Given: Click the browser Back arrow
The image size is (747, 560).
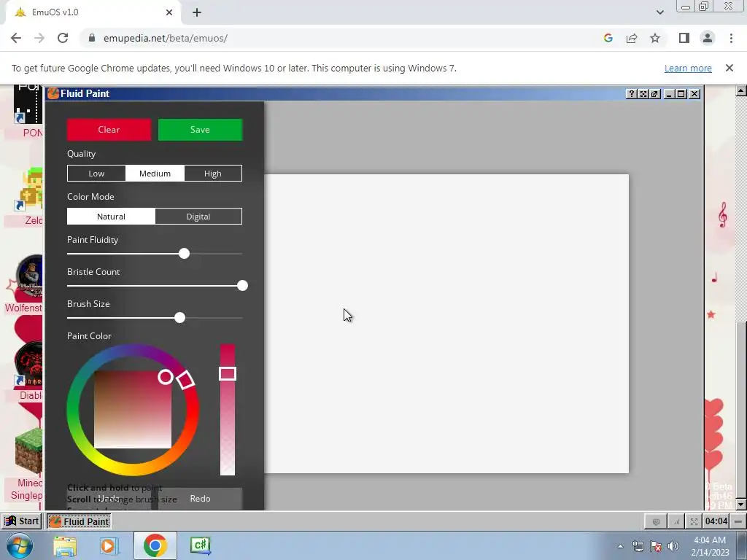Looking at the screenshot, I should click(x=16, y=38).
